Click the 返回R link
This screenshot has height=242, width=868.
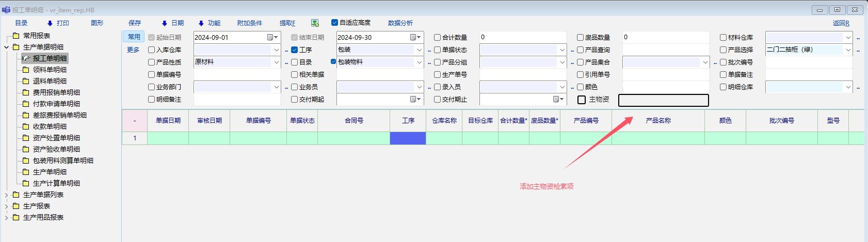coord(841,23)
